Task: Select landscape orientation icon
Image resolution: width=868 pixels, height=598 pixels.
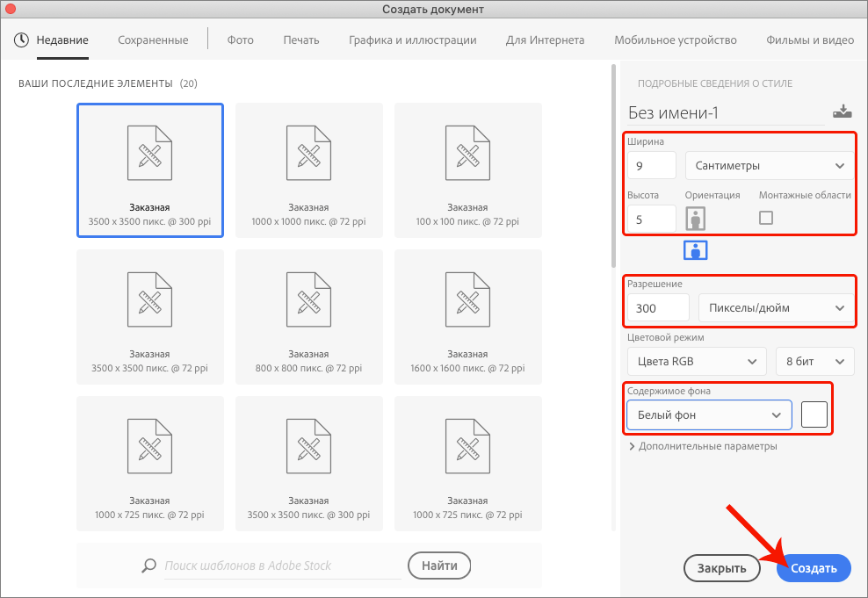Action: click(696, 250)
